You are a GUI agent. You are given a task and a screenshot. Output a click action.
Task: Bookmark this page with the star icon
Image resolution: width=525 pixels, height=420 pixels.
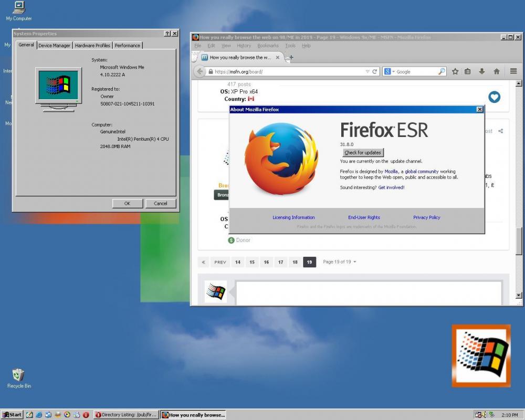pyautogui.click(x=455, y=71)
